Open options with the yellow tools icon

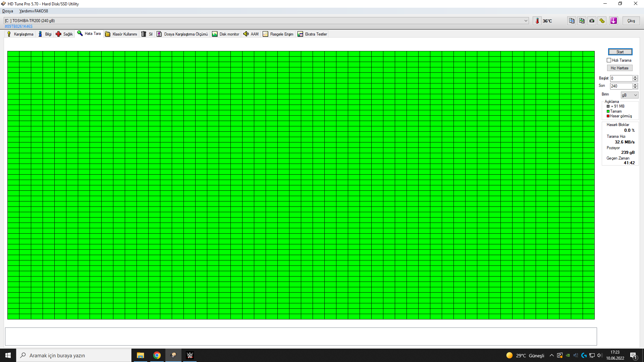pyautogui.click(x=602, y=21)
